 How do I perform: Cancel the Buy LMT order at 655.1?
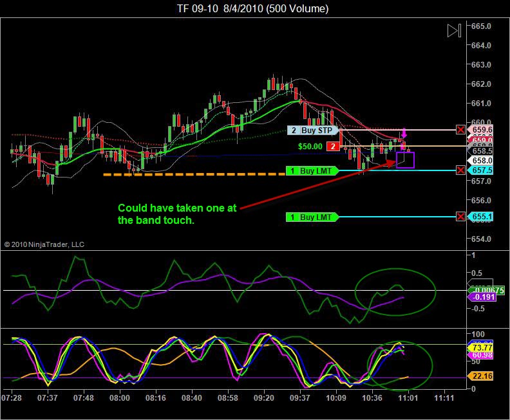coord(460,217)
